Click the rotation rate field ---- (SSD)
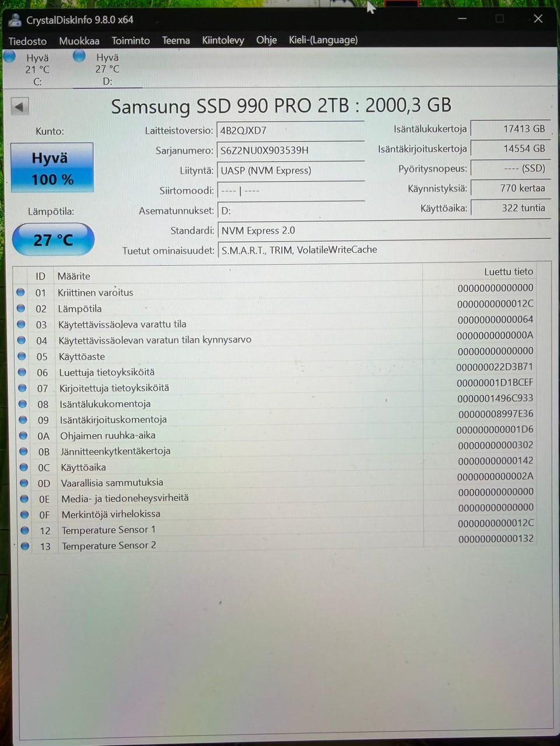Screen dimensions: 560x746 click(x=510, y=168)
